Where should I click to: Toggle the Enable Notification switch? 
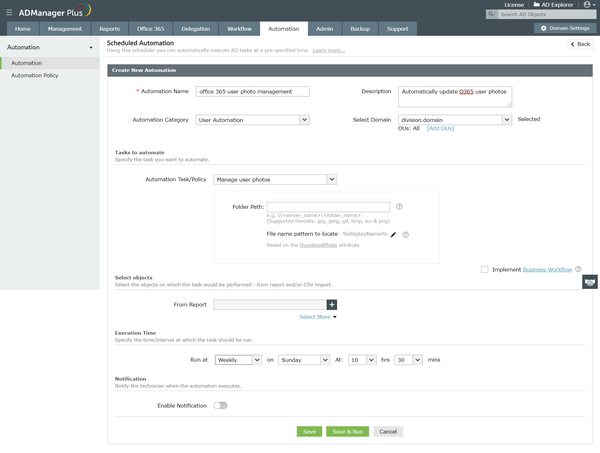click(220, 406)
